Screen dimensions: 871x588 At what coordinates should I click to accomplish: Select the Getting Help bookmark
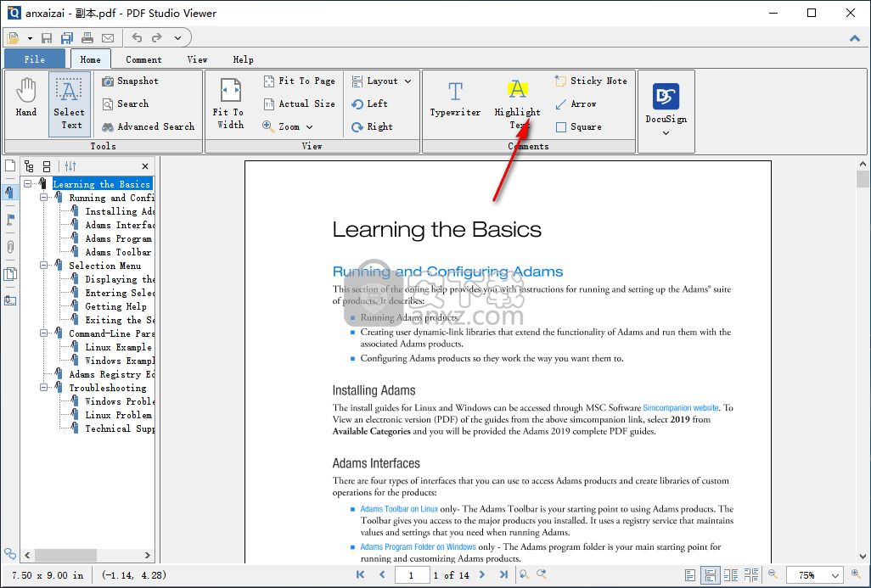click(115, 306)
